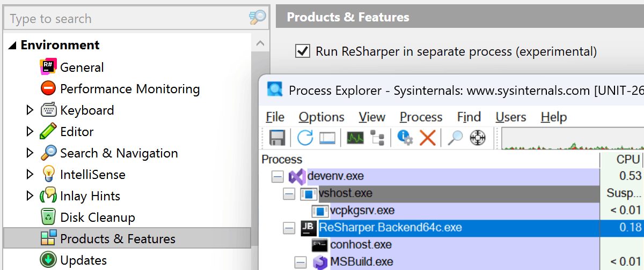Click the Kill Process red X icon

[427, 138]
